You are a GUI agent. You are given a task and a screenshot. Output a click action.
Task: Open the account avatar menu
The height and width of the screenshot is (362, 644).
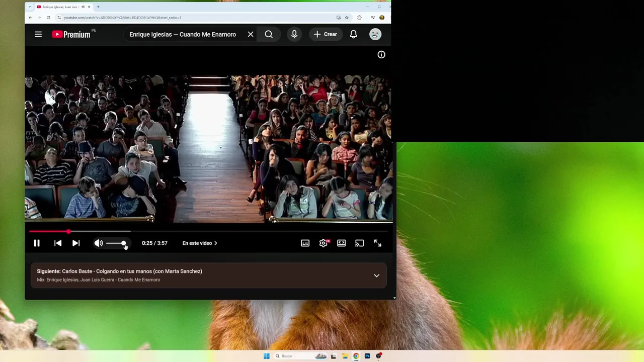click(x=375, y=34)
